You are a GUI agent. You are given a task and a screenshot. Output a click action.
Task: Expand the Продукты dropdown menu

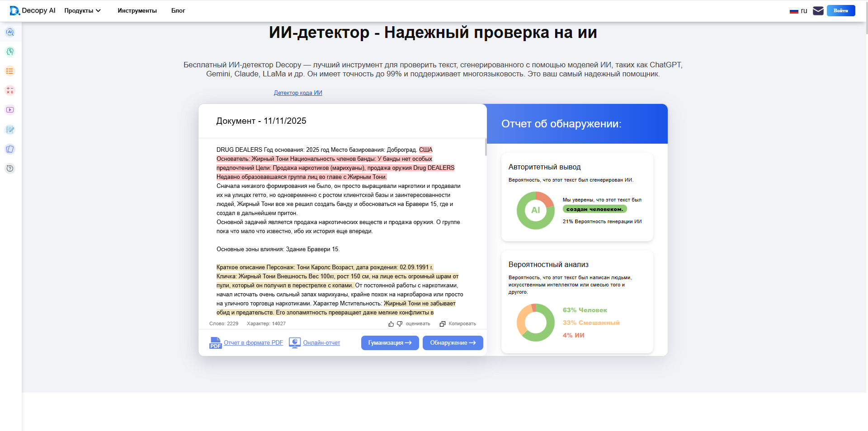click(82, 11)
